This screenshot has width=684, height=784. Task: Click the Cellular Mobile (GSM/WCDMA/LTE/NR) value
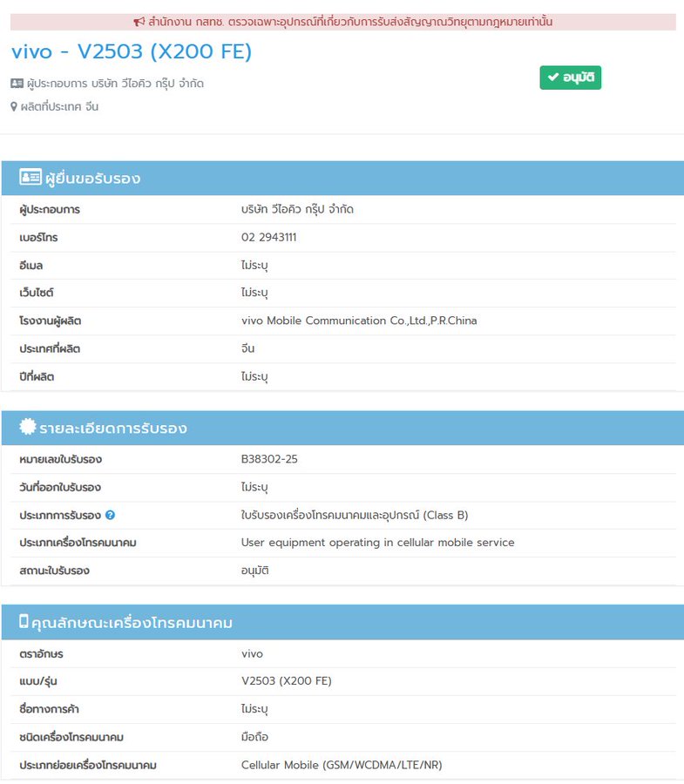click(x=342, y=765)
